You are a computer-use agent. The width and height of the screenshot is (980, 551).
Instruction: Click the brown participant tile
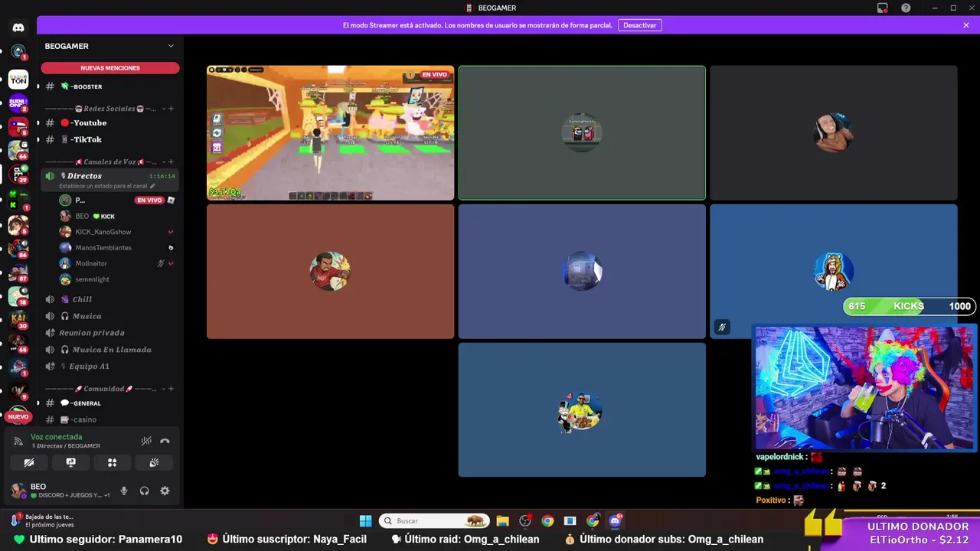[x=330, y=271]
